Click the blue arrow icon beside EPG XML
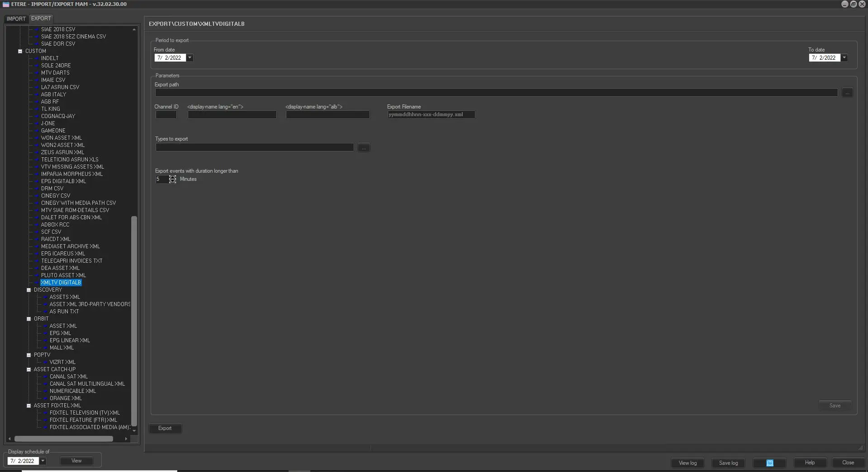 [x=45, y=333]
